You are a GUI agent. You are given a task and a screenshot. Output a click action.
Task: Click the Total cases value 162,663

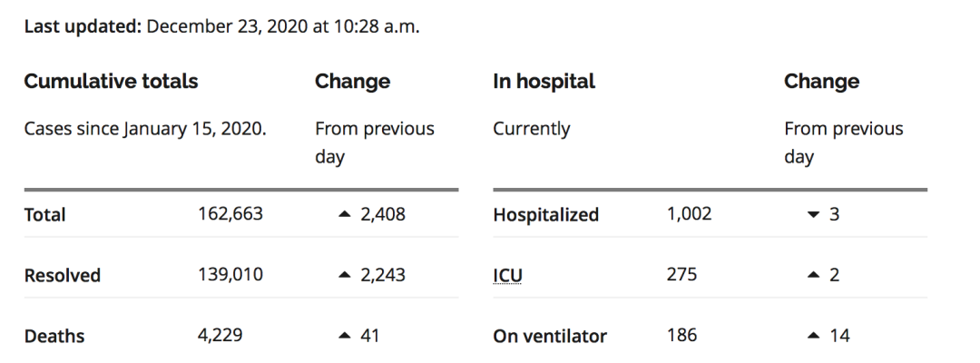pyautogui.click(x=230, y=213)
